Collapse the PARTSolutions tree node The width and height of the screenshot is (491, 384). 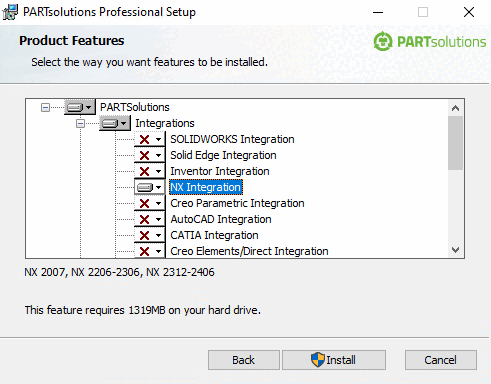pos(45,107)
